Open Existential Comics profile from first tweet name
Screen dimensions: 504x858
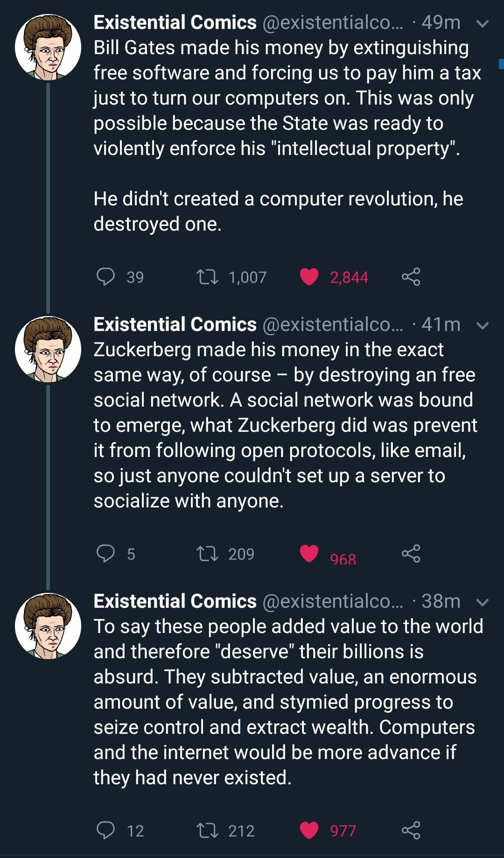(175, 22)
